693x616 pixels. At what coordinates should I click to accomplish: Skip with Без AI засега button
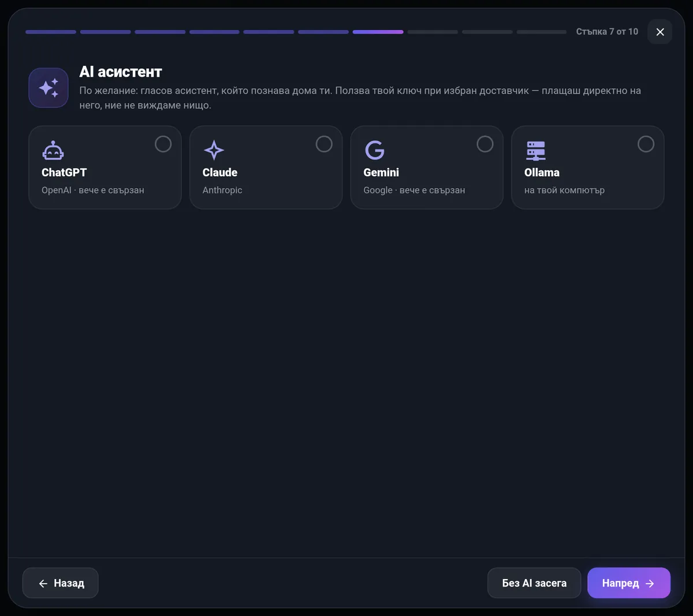coord(534,583)
